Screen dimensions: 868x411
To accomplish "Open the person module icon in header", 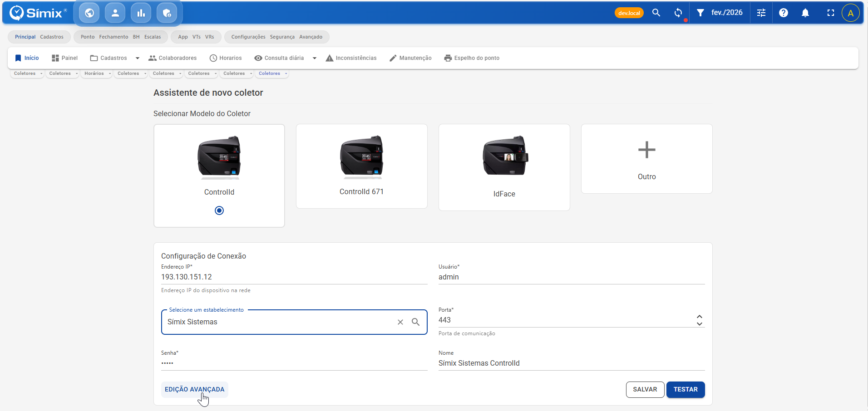I will point(115,13).
